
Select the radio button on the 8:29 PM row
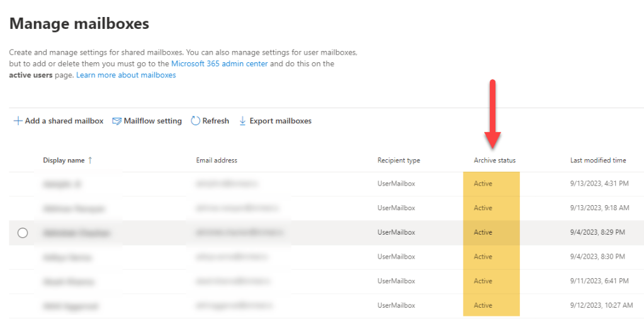click(x=23, y=233)
